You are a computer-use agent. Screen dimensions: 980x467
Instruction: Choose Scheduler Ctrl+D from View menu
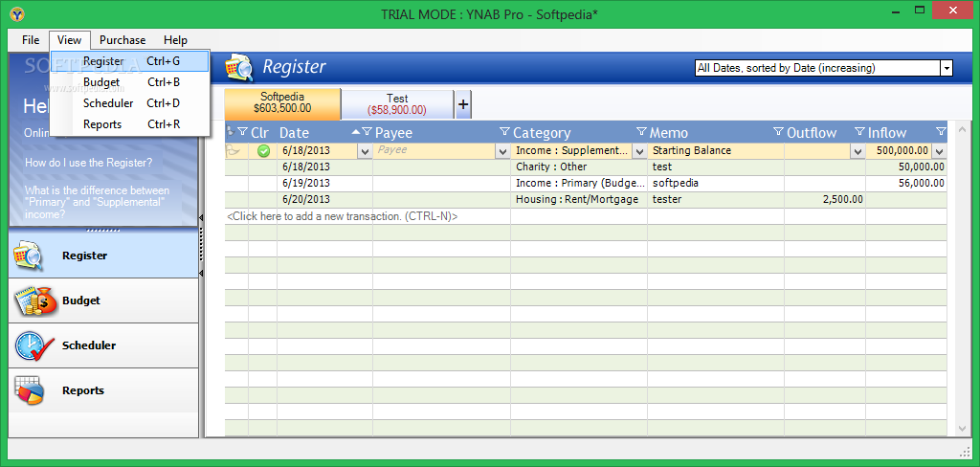[x=130, y=103]
